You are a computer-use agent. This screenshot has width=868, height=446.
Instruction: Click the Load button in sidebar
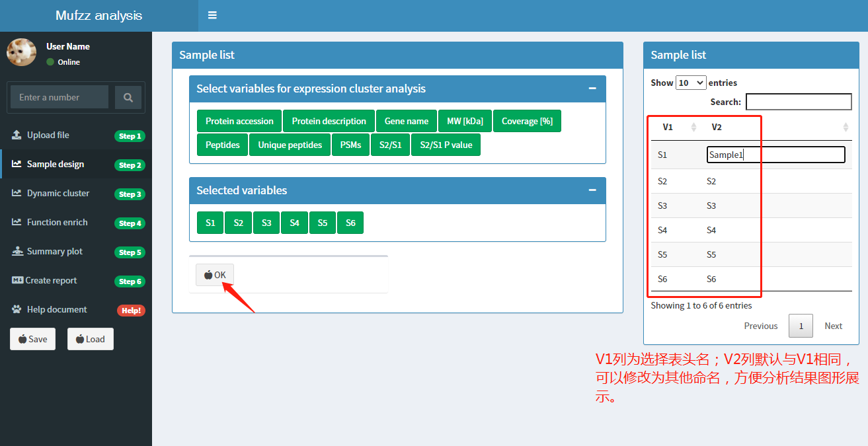click(x=91, y=339)
